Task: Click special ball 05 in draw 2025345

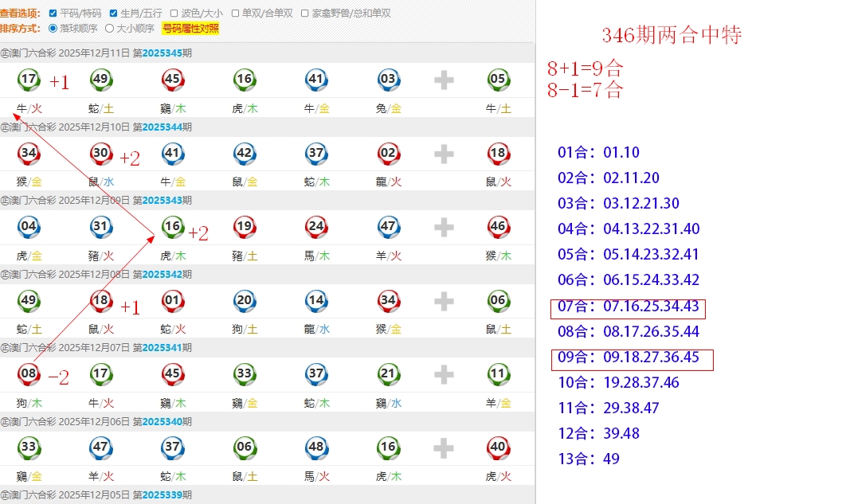Action: click(x=498, y=79)
